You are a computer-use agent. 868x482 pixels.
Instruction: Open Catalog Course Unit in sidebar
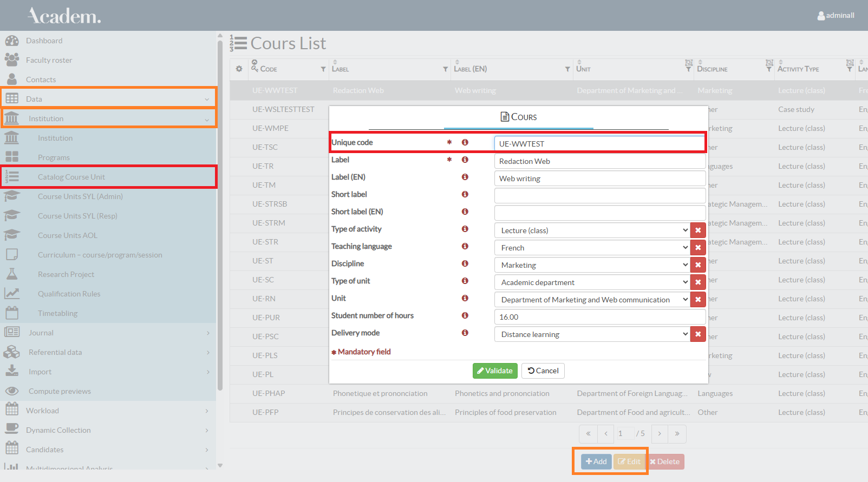71,177
